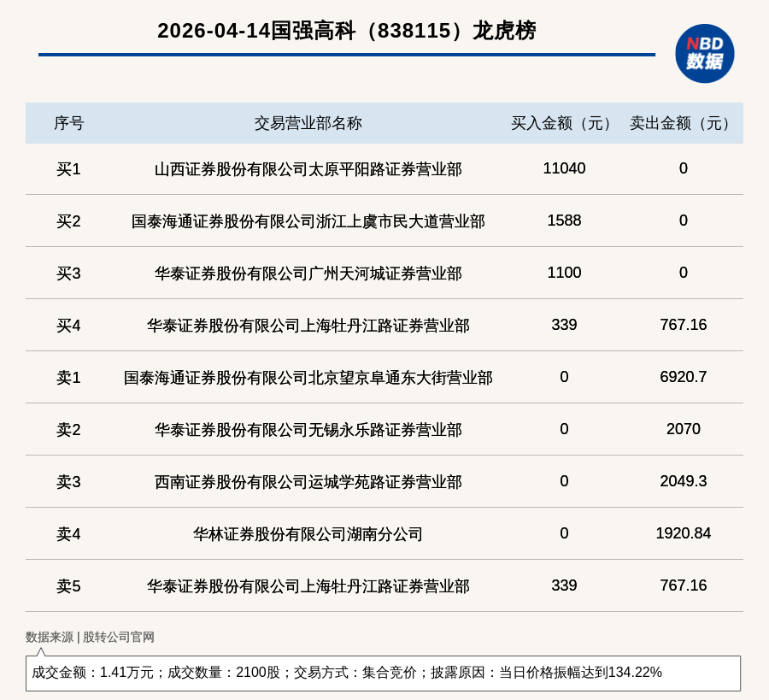
Task: Click the 数据来源 股转公司官网 source text
Action: coord(90,637)
